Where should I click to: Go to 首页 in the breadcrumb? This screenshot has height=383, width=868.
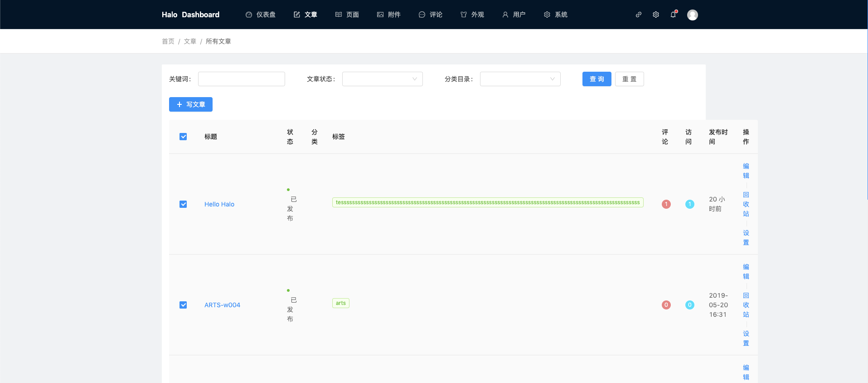(x=168, y=41)
